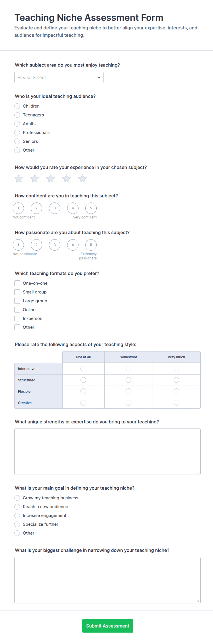This screenshot has height=644, width=213.
Task: Mark Interactive as Very much
Action: (x=176, y=368)
